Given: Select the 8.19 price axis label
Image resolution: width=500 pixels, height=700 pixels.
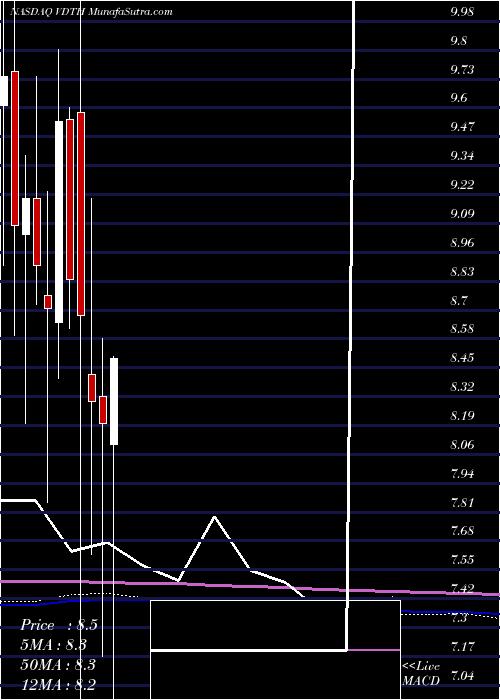Looking at the screenshot, I should 462,416.
